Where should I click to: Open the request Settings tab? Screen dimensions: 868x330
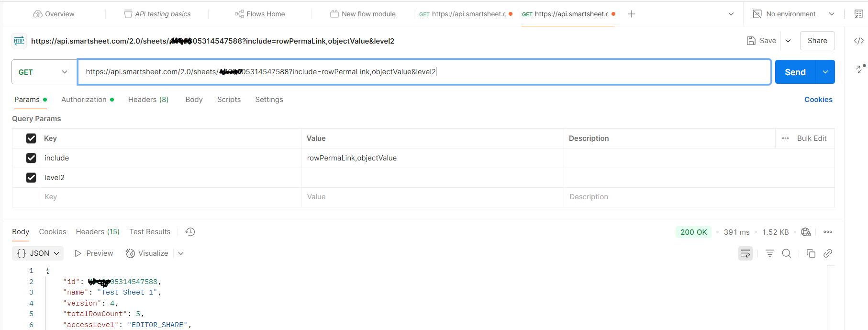[269, 100]
